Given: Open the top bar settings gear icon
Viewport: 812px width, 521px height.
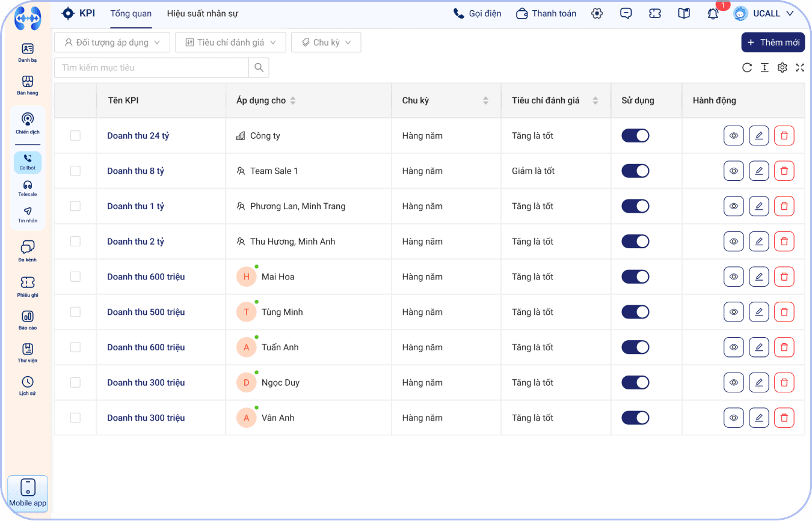Looking at the screenshot, I should 597,13.
